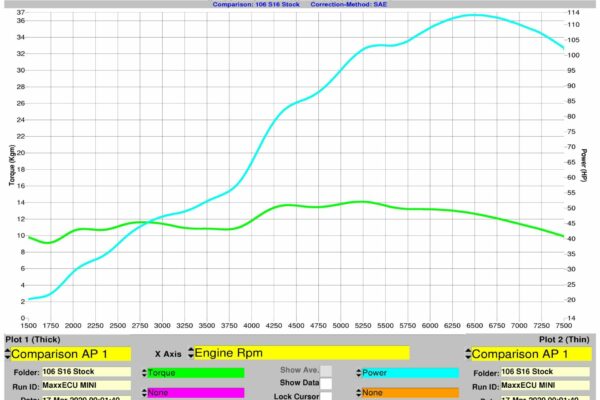Image resolution: width=600 pixels, height=400 pixels.
Task: Click Plot 2 Folder field 106 S16 Stock
Action: click(x=546, y=372)
